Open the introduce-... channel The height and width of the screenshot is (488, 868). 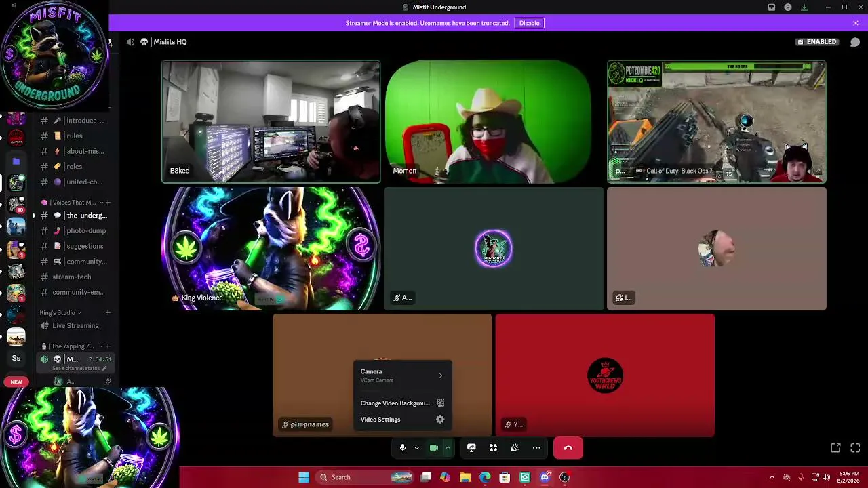click(x=75, y=121)
